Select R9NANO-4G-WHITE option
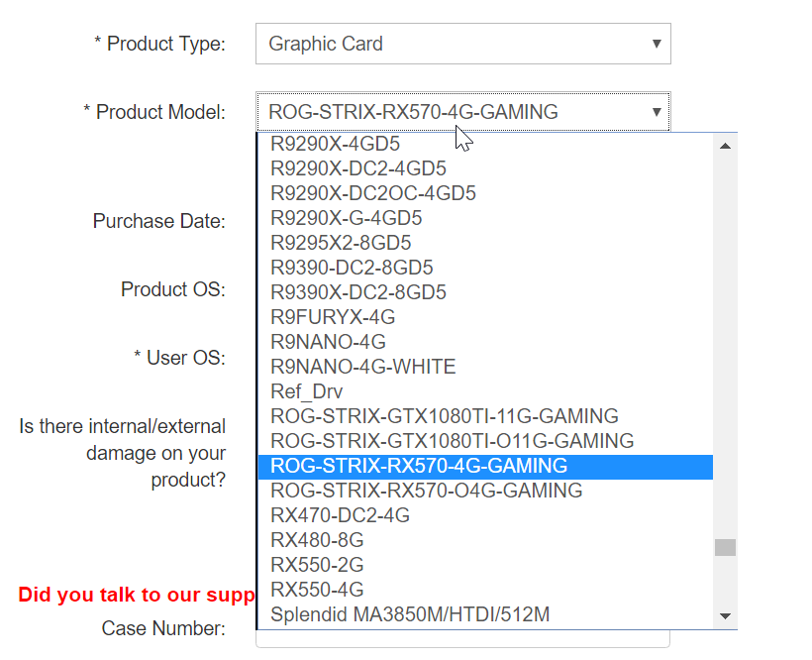 485,367
